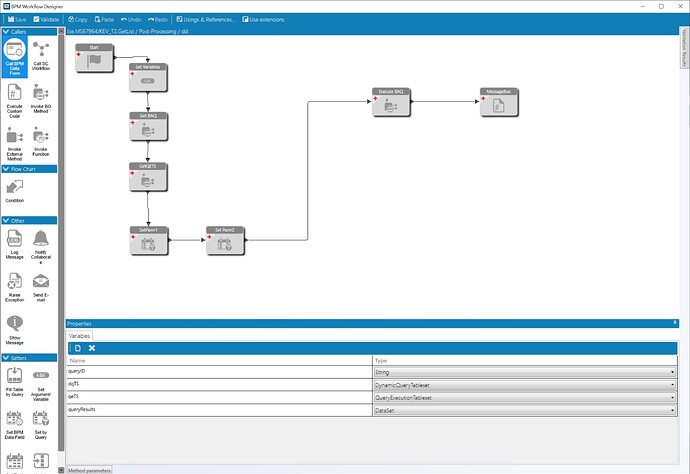Open Usings & References dialog
This screenshot has width=690, height=474.
tap(206, 19)
